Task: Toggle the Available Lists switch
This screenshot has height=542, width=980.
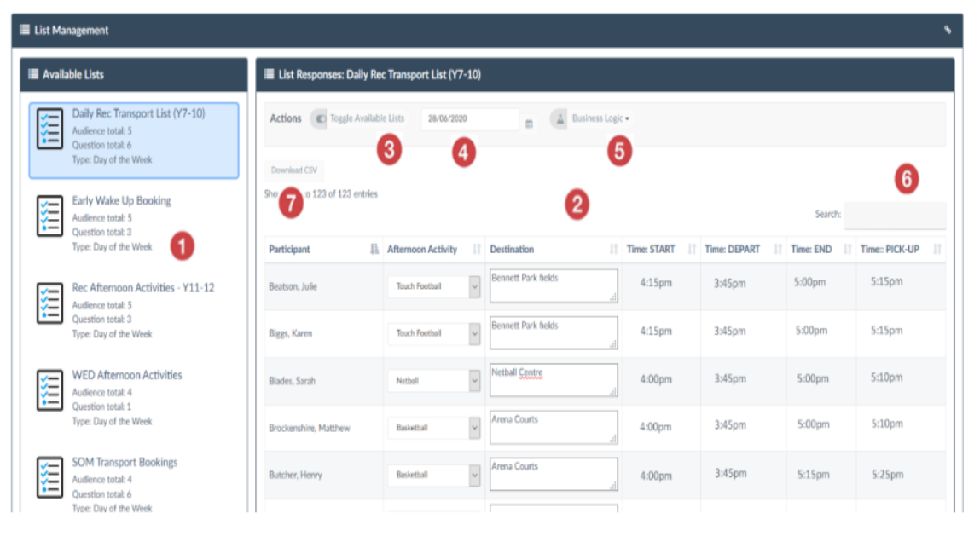Action: click(319, 118)
